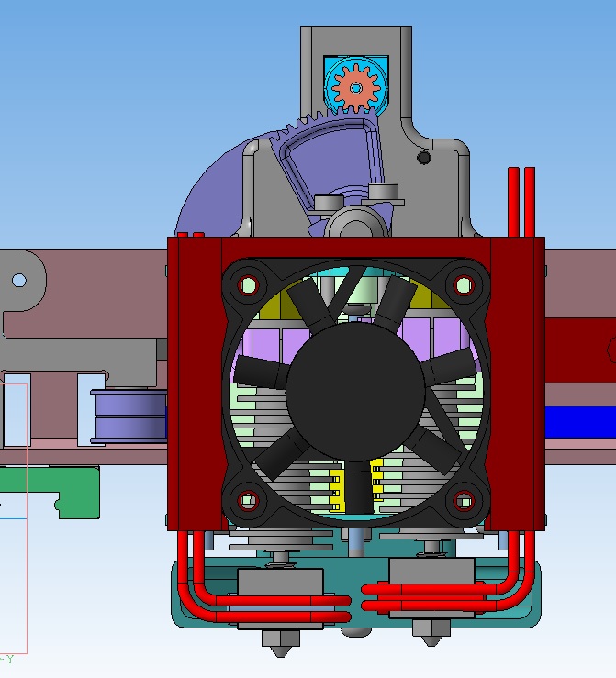Select the right hotend nozzle tip
The height and width of the screenshot is (678, 616).
pos(431,633)
